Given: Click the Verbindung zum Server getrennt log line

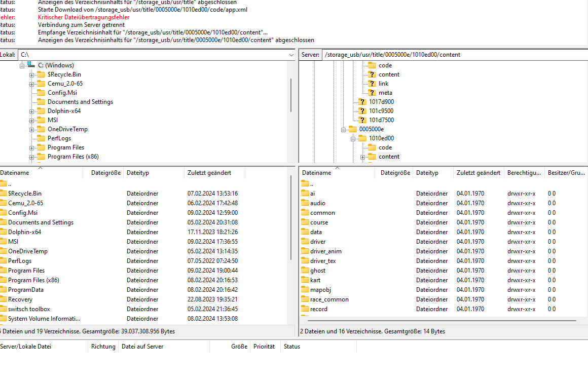Looking at the screenshot, I should 82,25.
